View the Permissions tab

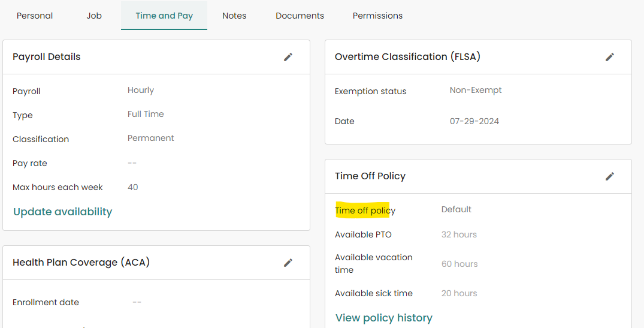click(x=377, y=16)
